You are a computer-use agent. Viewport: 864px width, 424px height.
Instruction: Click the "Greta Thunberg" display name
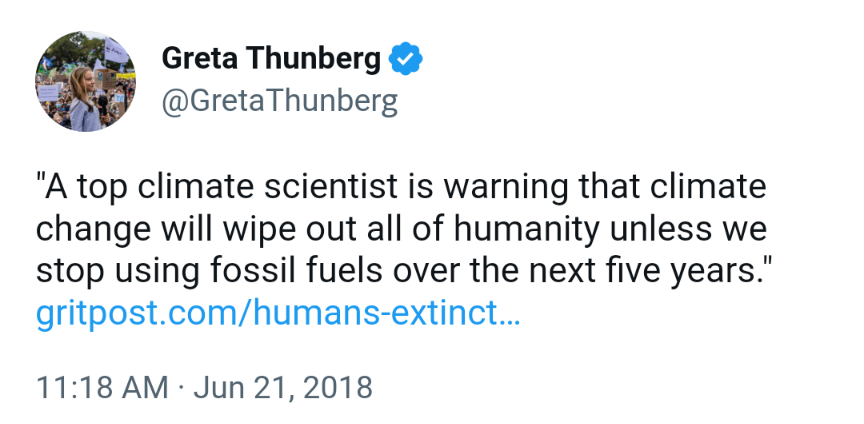tap(271, 60)
